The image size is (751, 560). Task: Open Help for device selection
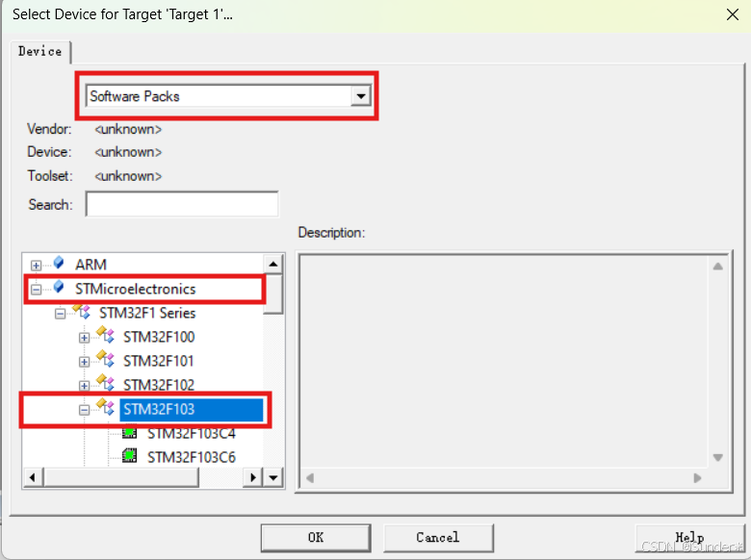coord(689,538)
